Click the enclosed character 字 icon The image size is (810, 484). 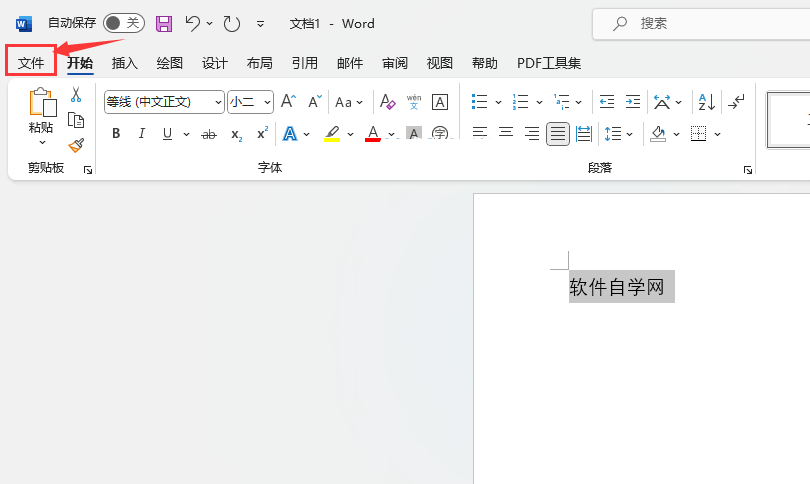tap(440, 133)
